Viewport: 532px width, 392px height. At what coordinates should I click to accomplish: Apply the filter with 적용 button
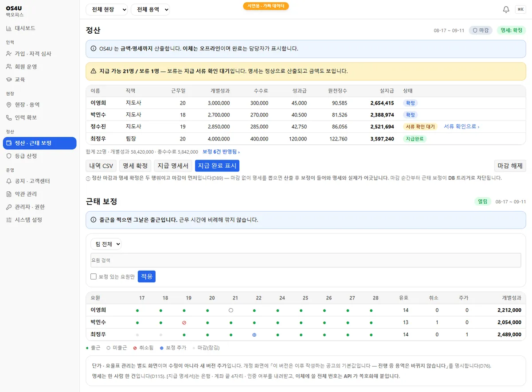147,276
